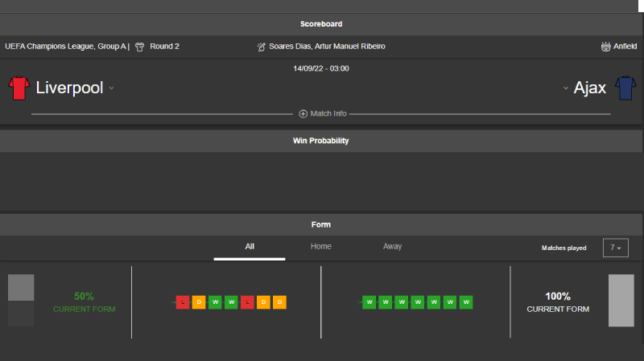Image resolution: width=644 pixels, height=361 pixels.
Task: Click Liverpool's first red L result box
Action: click(183, 302)
